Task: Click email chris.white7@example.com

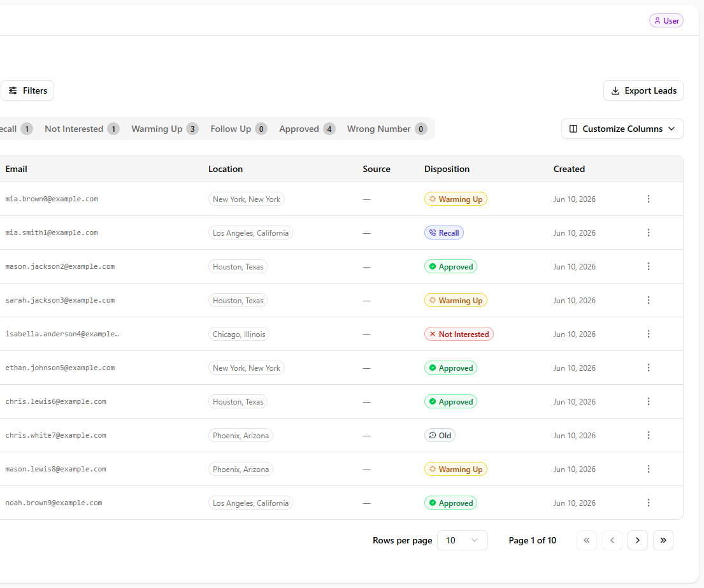Action: (55, 435)
